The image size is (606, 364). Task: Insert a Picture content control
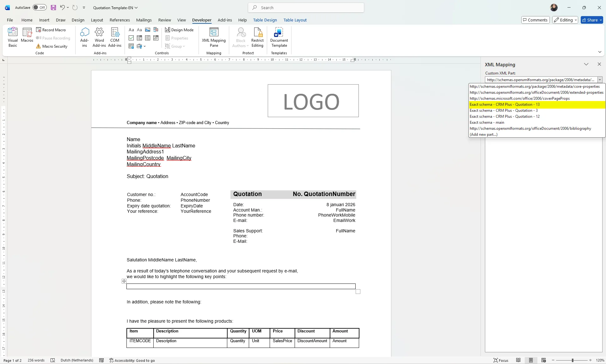click(148, 30)
